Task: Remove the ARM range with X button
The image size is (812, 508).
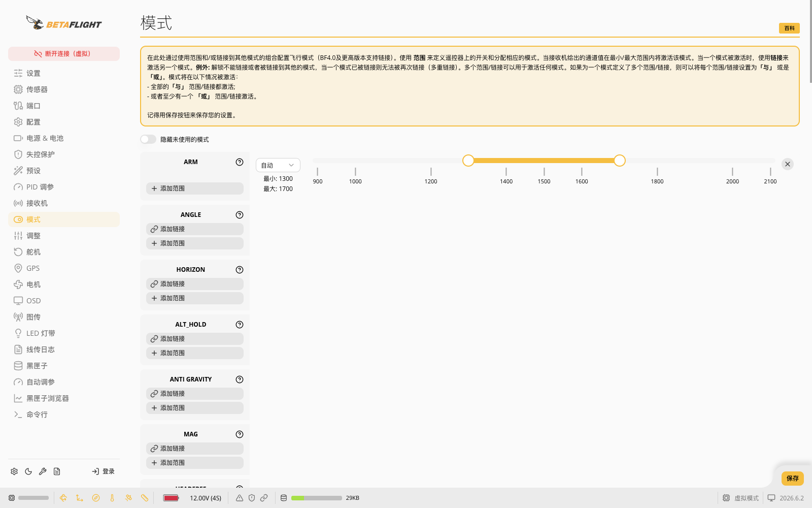Action: pyautogui.click(x=788, y=164)
